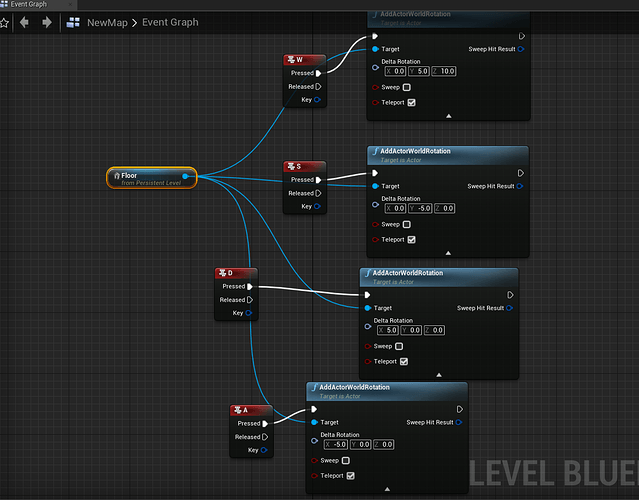639x500 pixels.
Task: Click Event Graph breadcrumb link
Action: 170,22
